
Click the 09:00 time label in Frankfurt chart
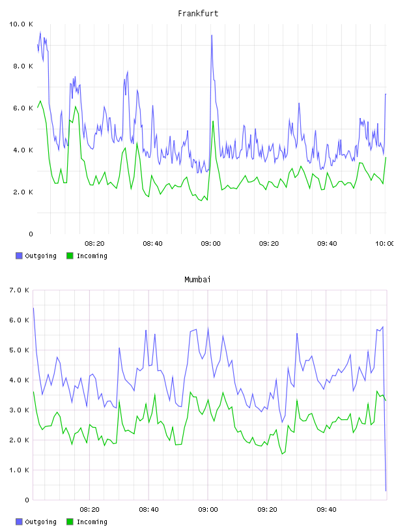(210, 244)
